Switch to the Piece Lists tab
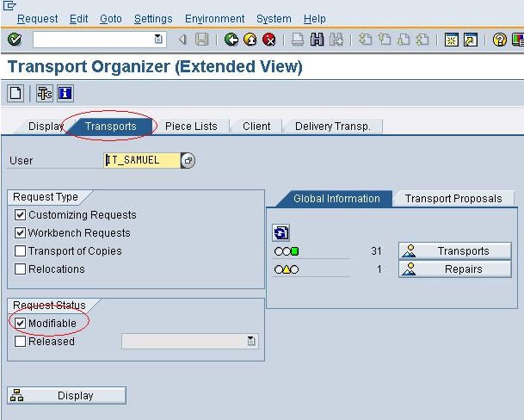The height and width of the screenshot is (420, 524). pyautogui.click(x=191, y=127)
